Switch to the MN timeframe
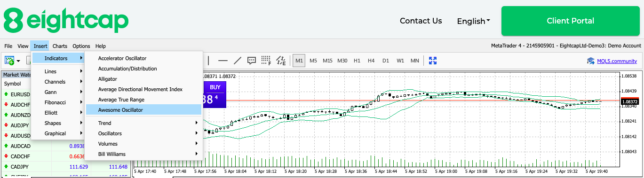The image size is (644, 178). (415, 61)
